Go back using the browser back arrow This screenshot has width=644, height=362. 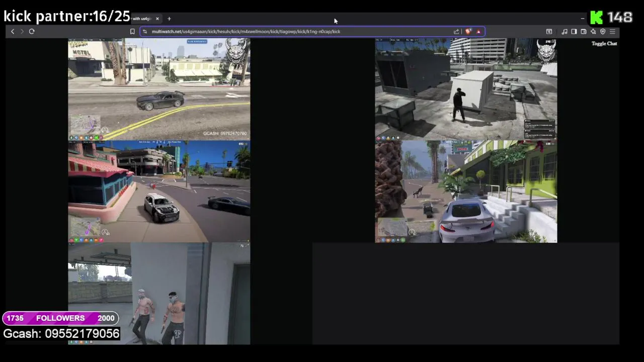[x=13, y=31]
